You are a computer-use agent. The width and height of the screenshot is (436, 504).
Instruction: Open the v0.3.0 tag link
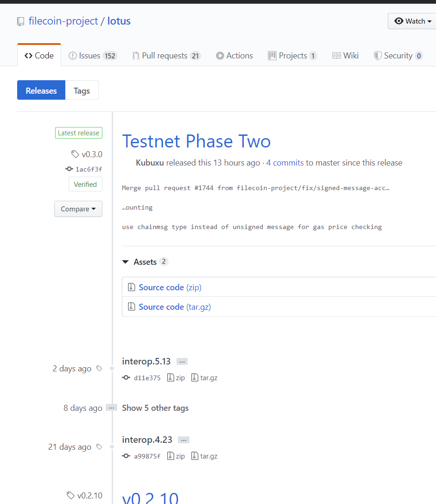pyautogui.click(x=92, y=154)
